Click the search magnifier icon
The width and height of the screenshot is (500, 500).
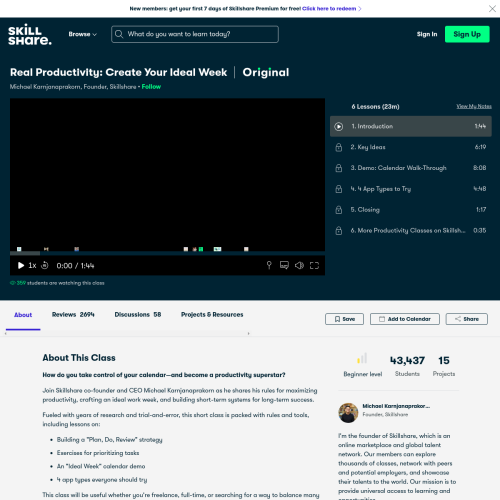[119, 34]
